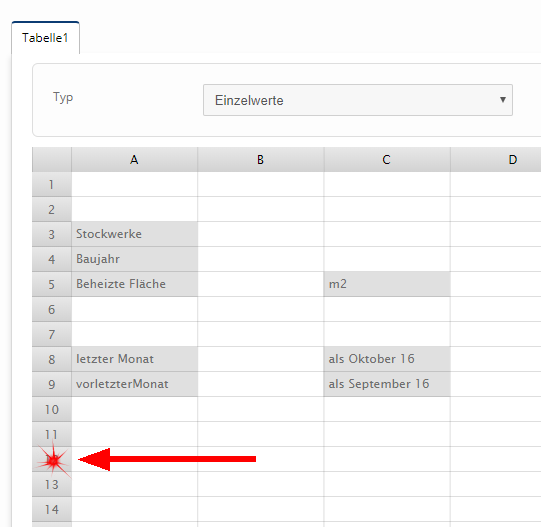Select row 3 header
Image resolution: width=541 pixels, height=527 pixels.
click(52, 234)
